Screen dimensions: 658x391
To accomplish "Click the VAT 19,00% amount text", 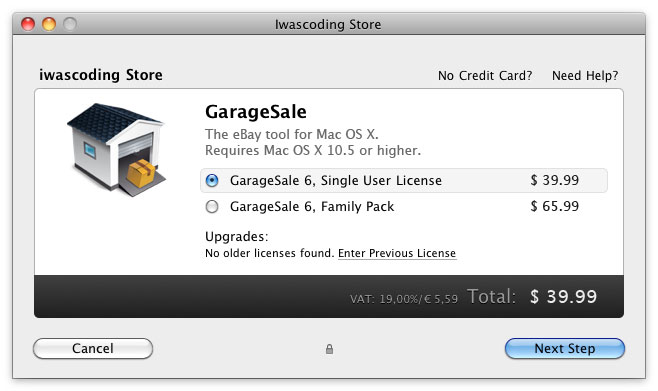I will (404, 299).
